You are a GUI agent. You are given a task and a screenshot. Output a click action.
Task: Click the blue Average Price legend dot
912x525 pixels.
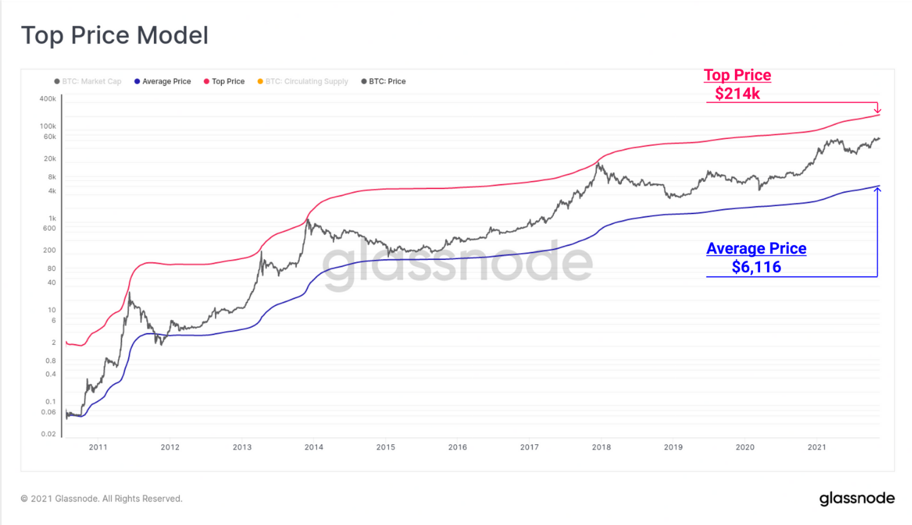coord(137,81)
